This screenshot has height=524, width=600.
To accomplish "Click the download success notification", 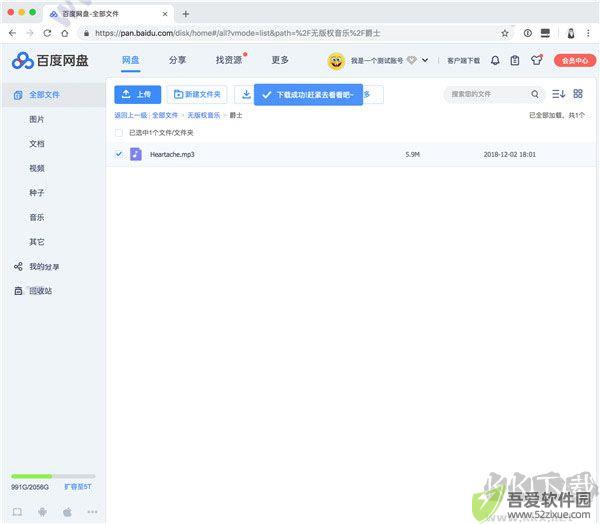I will point(308,95).
